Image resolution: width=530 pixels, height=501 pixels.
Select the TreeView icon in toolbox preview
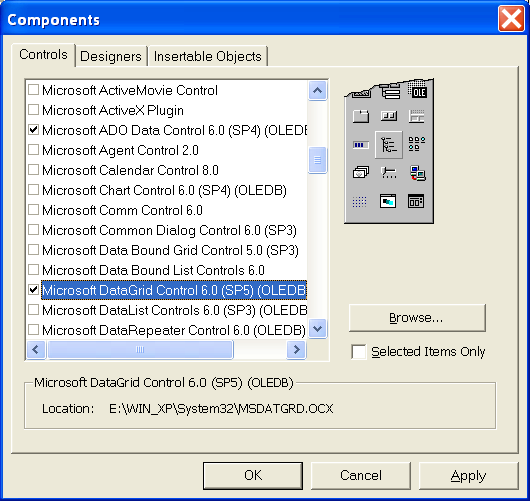click(x=389, y=145)
